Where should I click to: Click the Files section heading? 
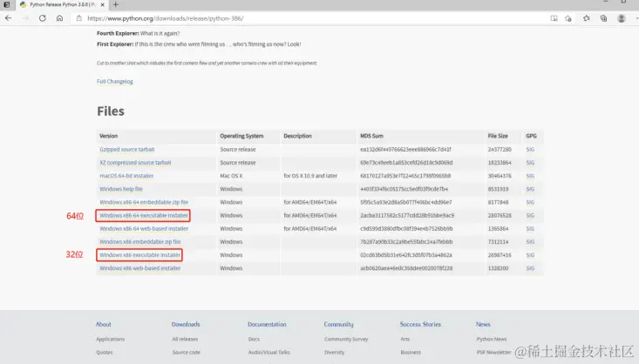click(x=111, y=111)
